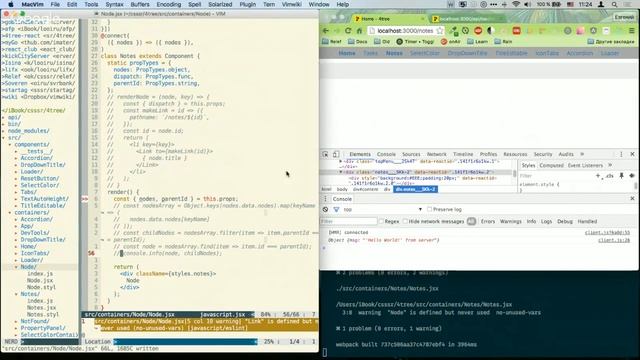This screenshot has height=360, width=640.
Task: Toggle DevTools device mode icon
Action: click(x=336, y=154)
